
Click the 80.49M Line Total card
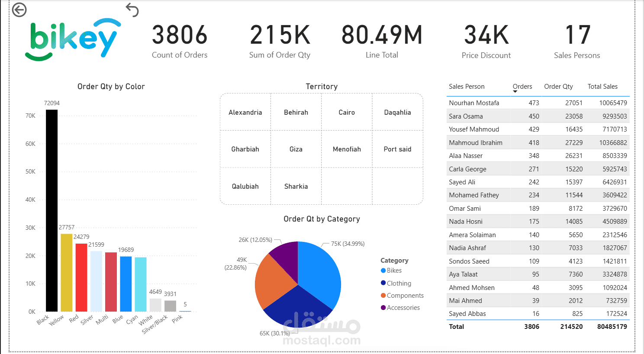382,41
